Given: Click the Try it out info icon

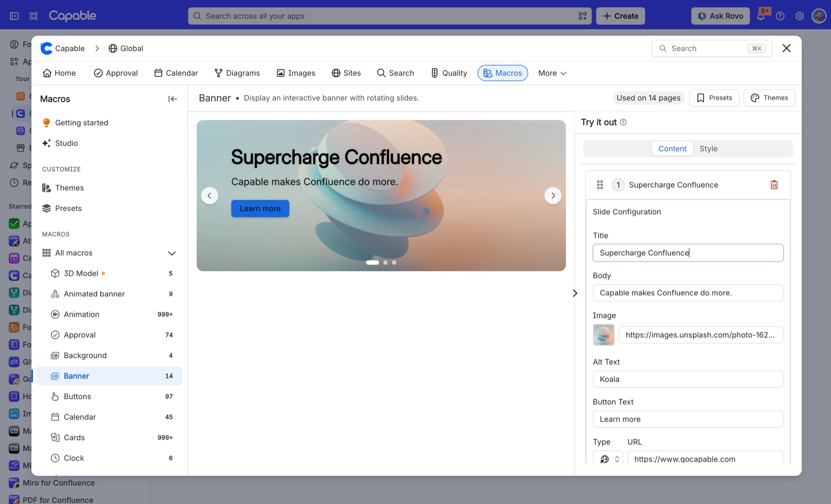Looking at the screenshot, I should [x=623, y=122].
